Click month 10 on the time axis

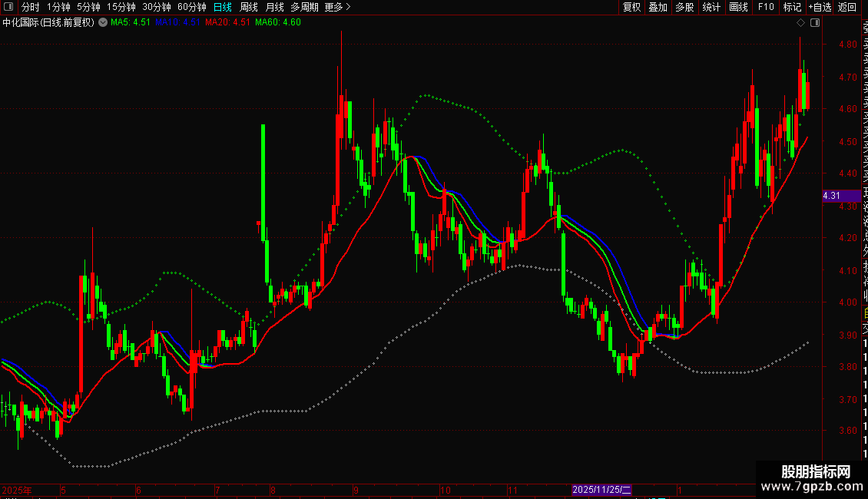(x=445, y=490)
